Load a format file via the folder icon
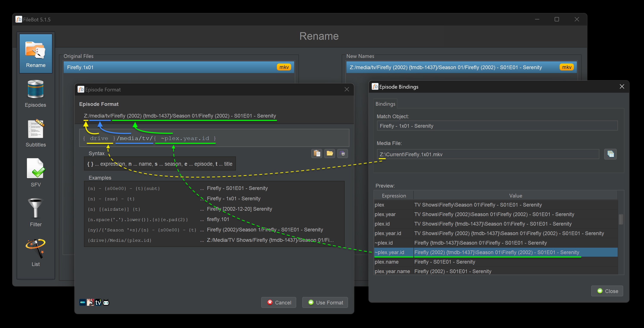Image resolution: width=644 pixels, height=328 pixels. tap(330, 153)
